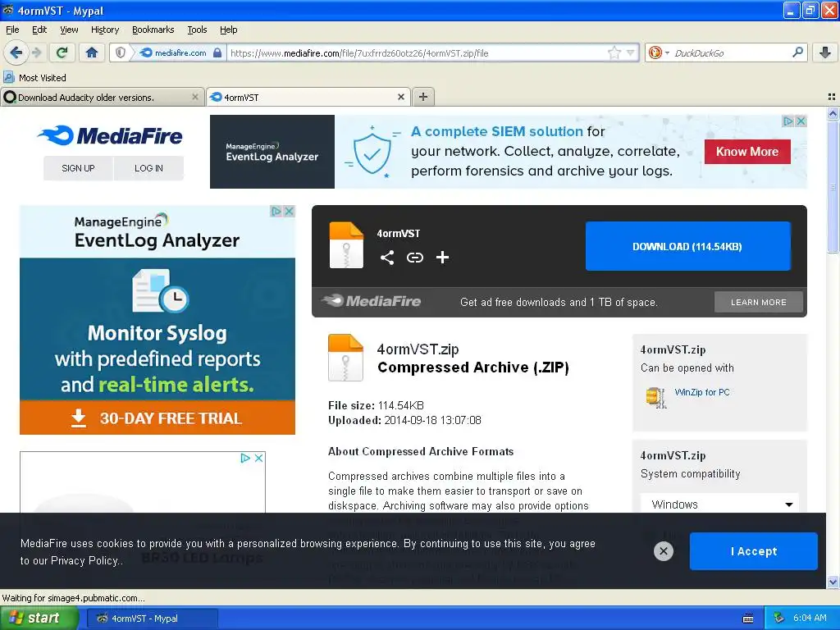Image resolution: width=840 pixels, height=630 pixels.
Task: Go back to the previous page
Action: coord(16,52)
